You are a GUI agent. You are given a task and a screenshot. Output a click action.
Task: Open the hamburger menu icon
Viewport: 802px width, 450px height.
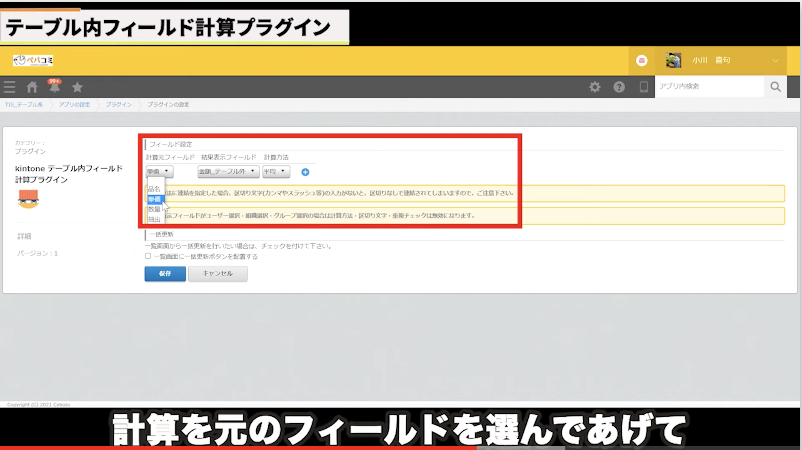(10, 87)
